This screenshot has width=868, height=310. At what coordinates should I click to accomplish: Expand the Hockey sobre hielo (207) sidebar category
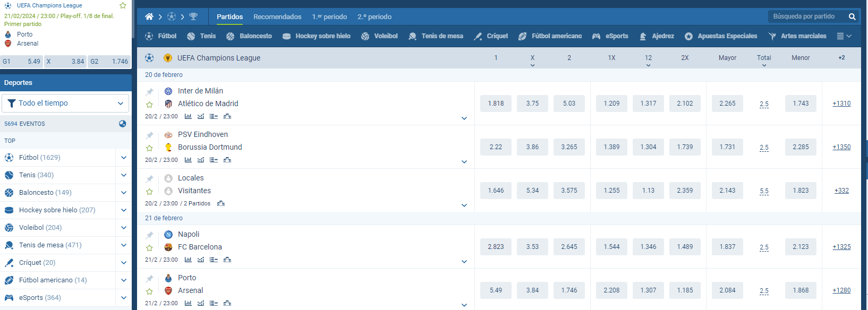pyautogui.click(x=124, y=210)
